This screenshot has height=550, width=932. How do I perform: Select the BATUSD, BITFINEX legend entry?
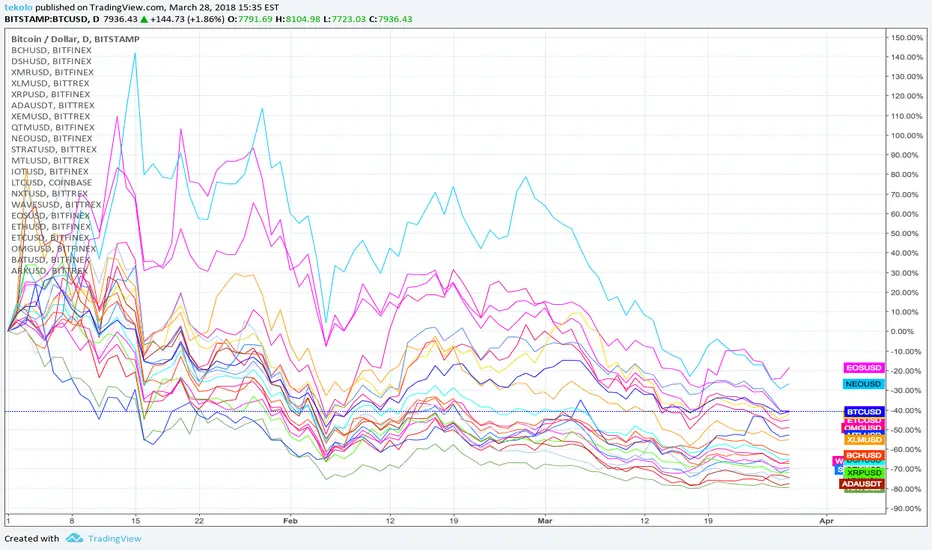click(x=51, y=260)
